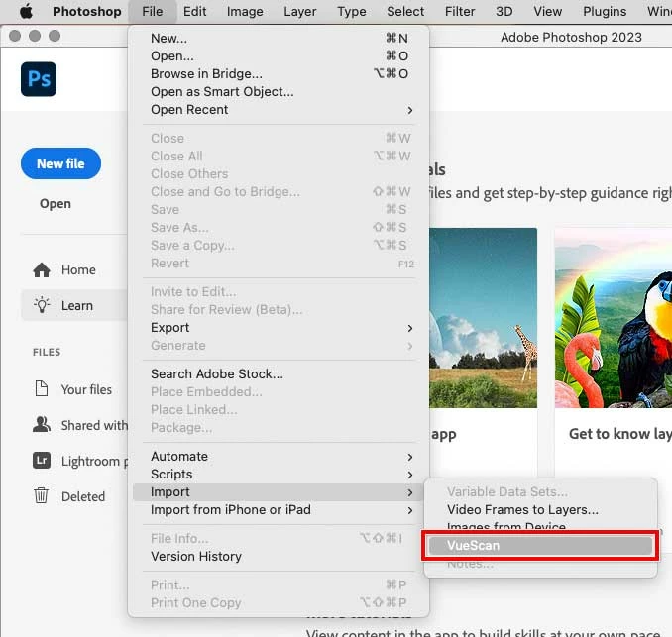This screenshot has height=637, width=672.
Task: Open the Plugins menu
Action: pos(605,12)
